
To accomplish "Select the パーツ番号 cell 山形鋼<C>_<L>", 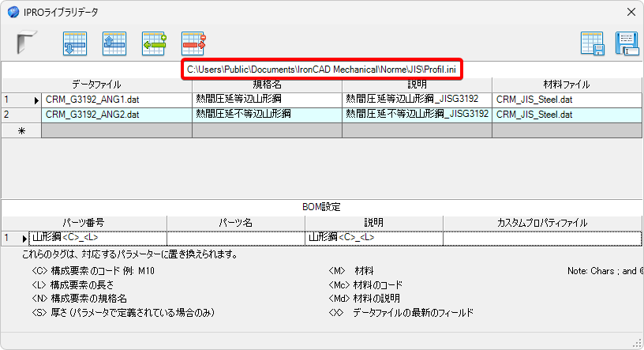I will (98, 238).
